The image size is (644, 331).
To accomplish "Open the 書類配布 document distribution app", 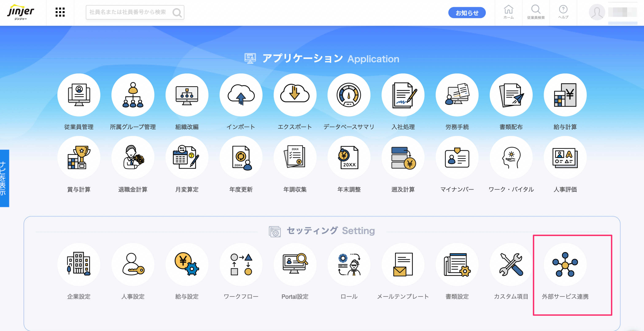I will pos(511,95).
